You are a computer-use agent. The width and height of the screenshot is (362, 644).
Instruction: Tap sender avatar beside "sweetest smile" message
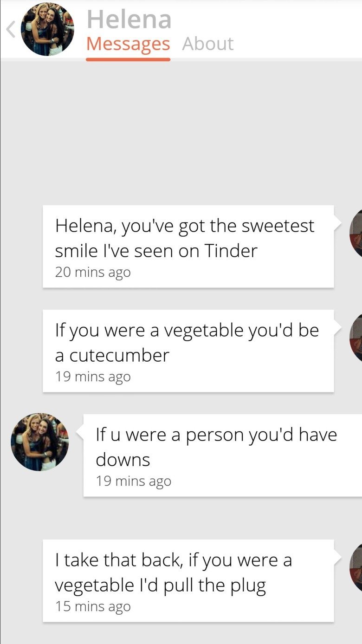coord(356,234)
